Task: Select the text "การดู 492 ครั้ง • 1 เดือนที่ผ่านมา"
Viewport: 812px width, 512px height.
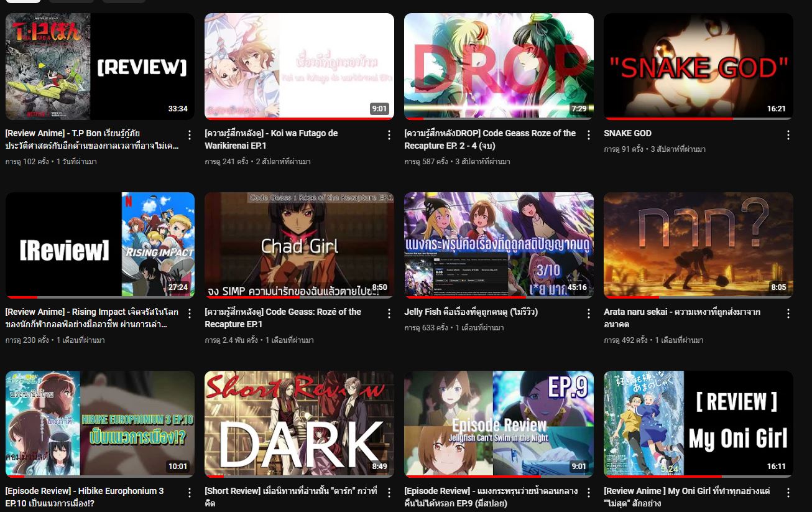Action: [x=653, y=340]
